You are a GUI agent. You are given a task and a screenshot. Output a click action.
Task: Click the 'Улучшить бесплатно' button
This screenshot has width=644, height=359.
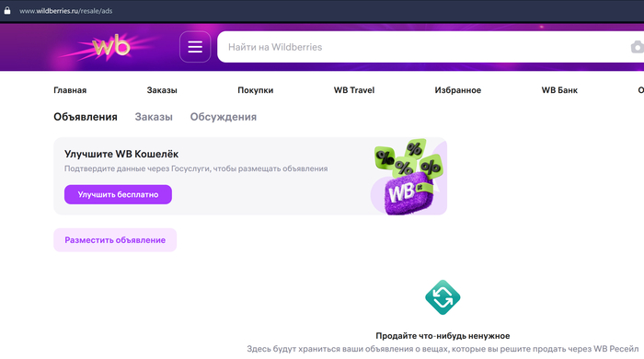[118, 194]
